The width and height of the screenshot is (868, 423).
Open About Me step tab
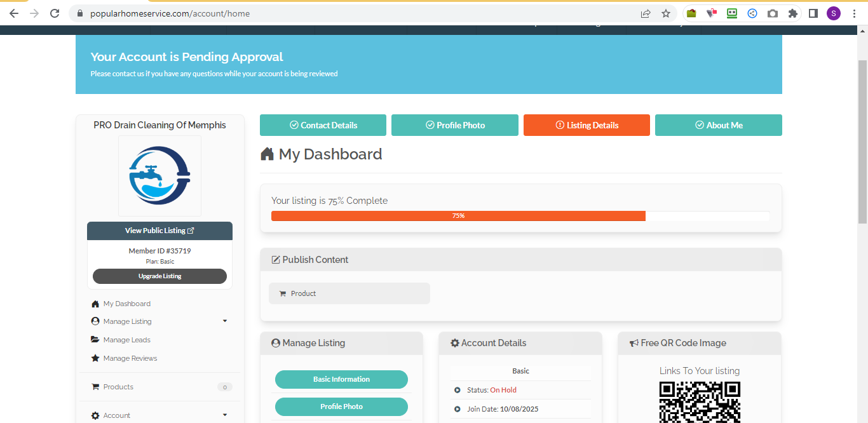point(719,125)
